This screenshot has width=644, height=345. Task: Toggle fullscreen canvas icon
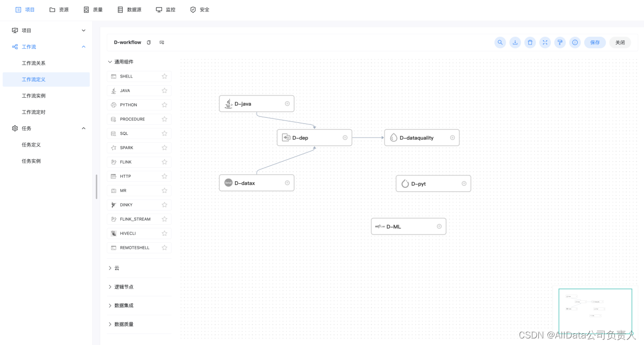tap(545, 42)
